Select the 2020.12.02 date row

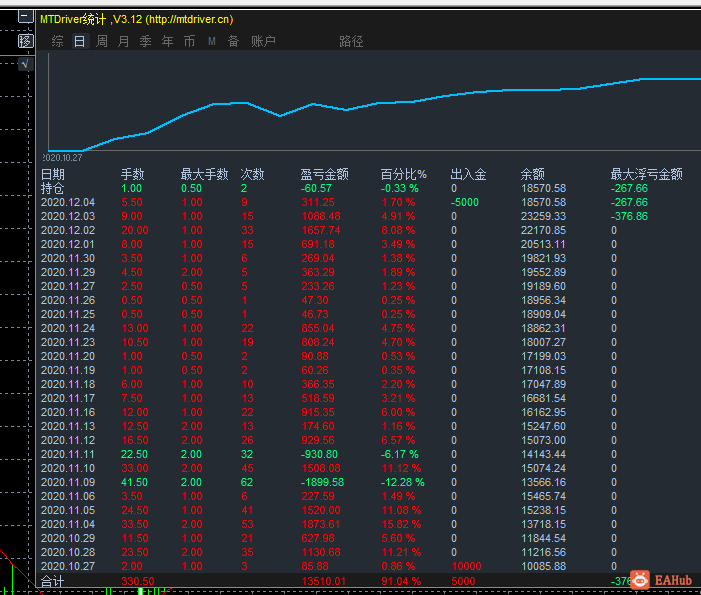(68, 230)
